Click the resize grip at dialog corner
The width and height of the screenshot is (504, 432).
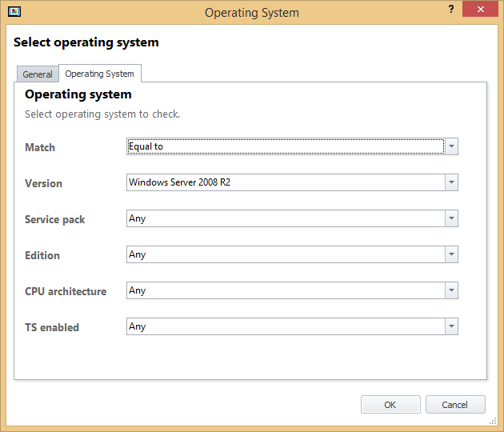pos(493,421)
